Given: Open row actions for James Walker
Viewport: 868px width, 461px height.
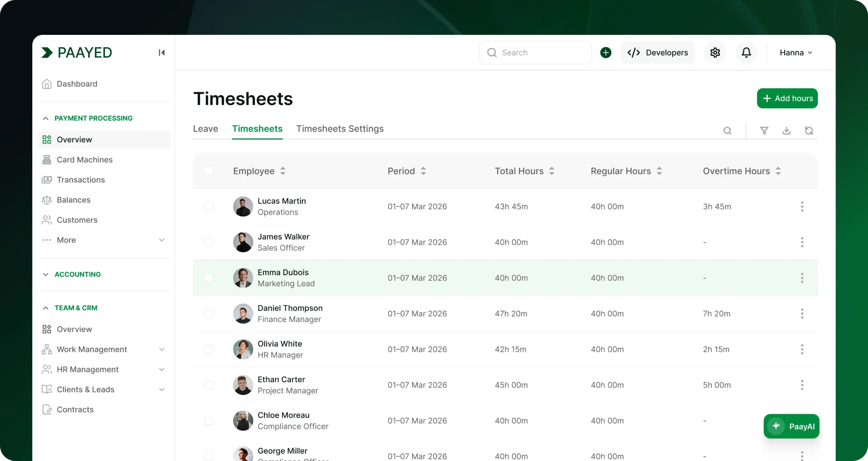Looking at the screenshot, I should pyautogui.click(x=802, y=242).
